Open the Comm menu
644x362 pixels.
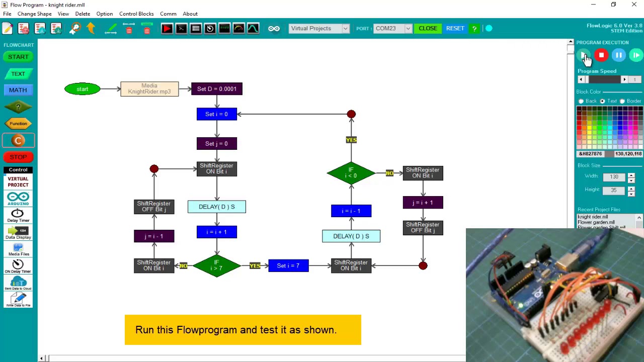tap(168, 14)
